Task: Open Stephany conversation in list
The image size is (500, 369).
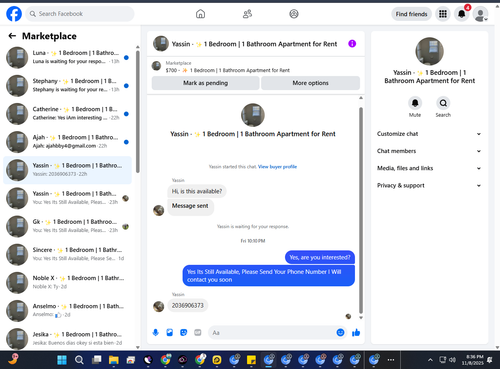Action: point(67,85)
